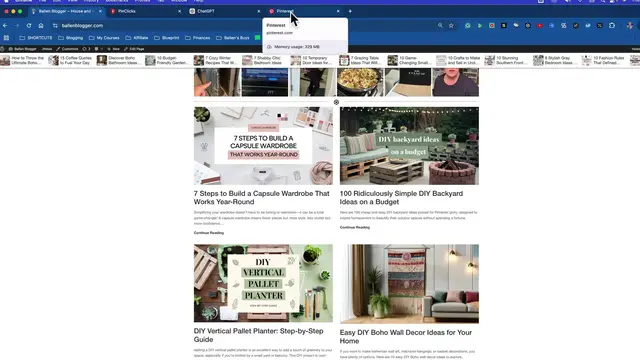Open the capsule wardrobe article thumbnail
Image resolution: width=640 pixels, height=360 pixels.
pos(263,146)
